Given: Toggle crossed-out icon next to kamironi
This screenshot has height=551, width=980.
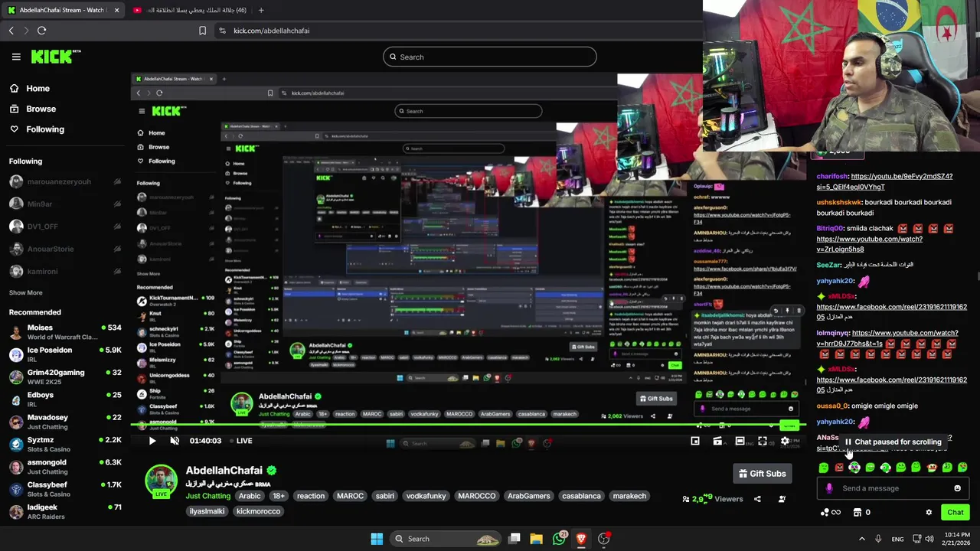Looking at the screenshot, I should (117, 271).
